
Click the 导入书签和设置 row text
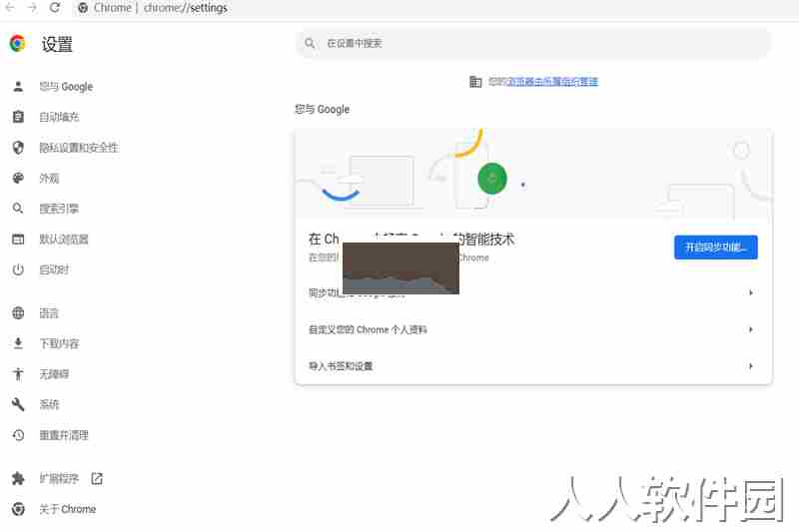341,366
